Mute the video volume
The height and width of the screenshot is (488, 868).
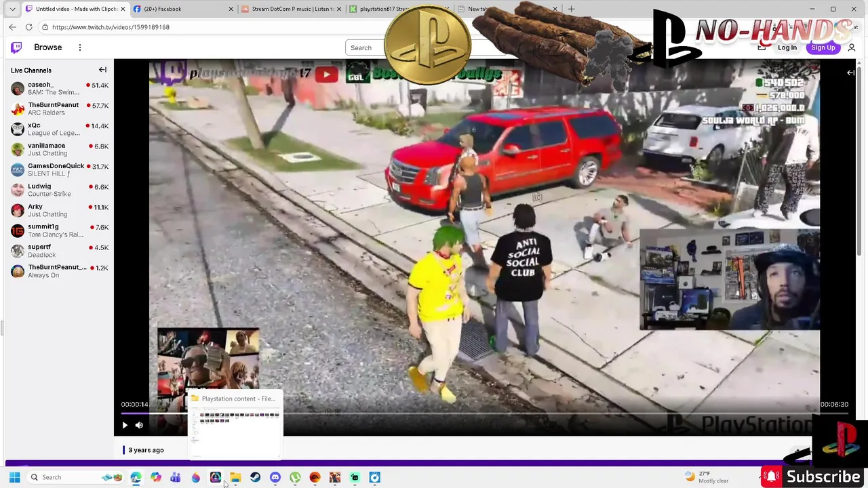[139, 425]
